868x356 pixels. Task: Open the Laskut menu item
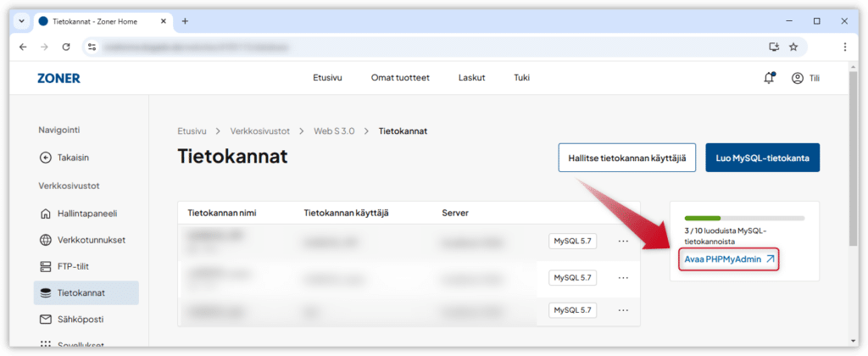pyautogui.click(x=471, y=78)
